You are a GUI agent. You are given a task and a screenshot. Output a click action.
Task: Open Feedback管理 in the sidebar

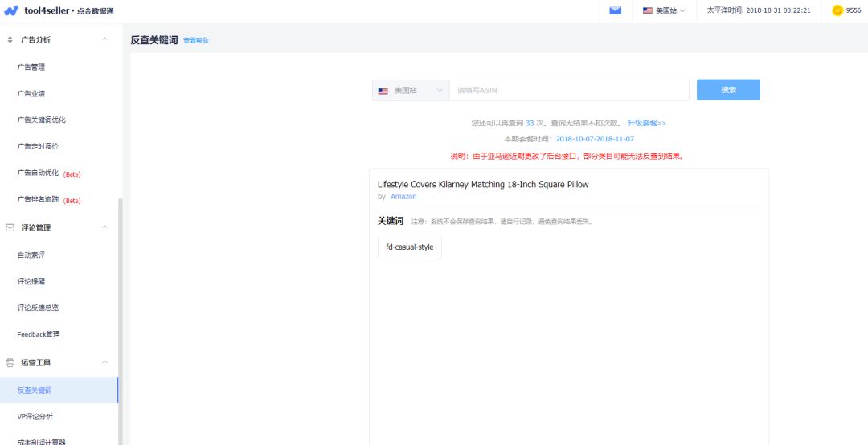pos(39,334)
